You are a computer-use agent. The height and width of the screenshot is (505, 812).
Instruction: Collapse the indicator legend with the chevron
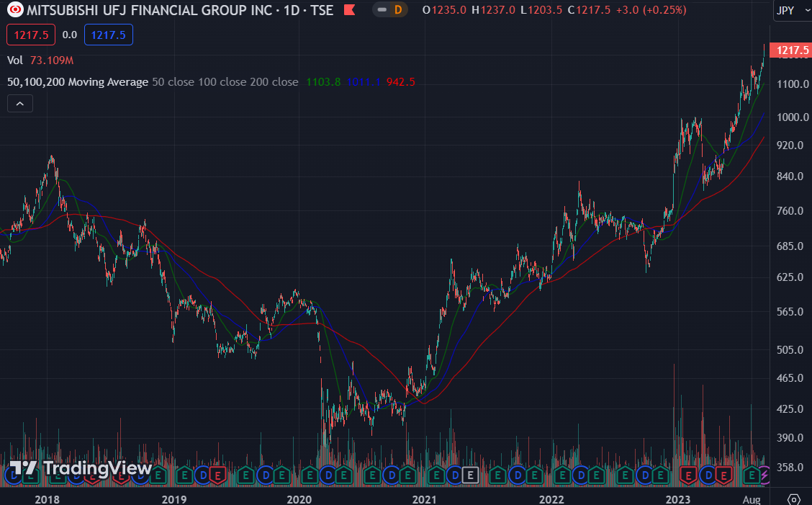pyautogui.click(x=20, y=104)
